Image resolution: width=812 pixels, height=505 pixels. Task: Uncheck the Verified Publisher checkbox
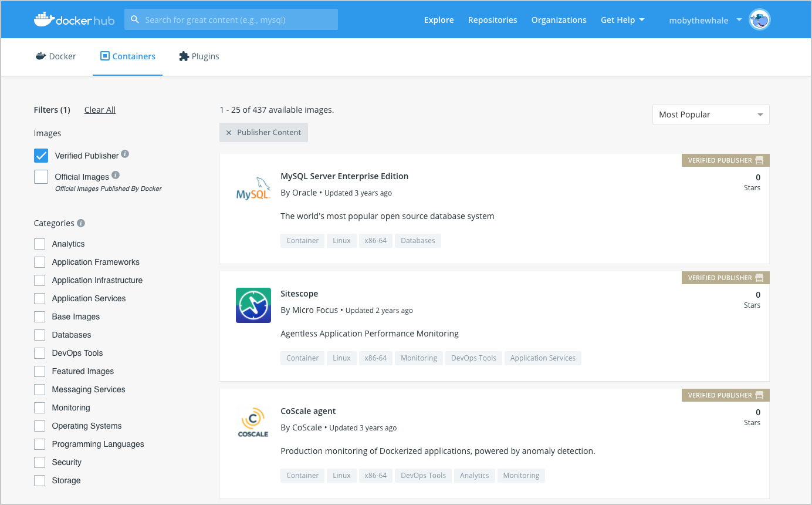41,156
